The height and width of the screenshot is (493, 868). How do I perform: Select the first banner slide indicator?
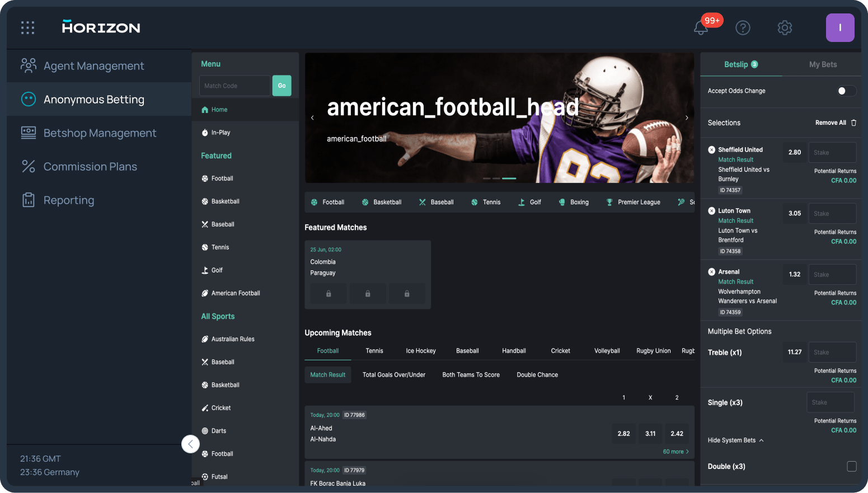(x=486, y=178)
